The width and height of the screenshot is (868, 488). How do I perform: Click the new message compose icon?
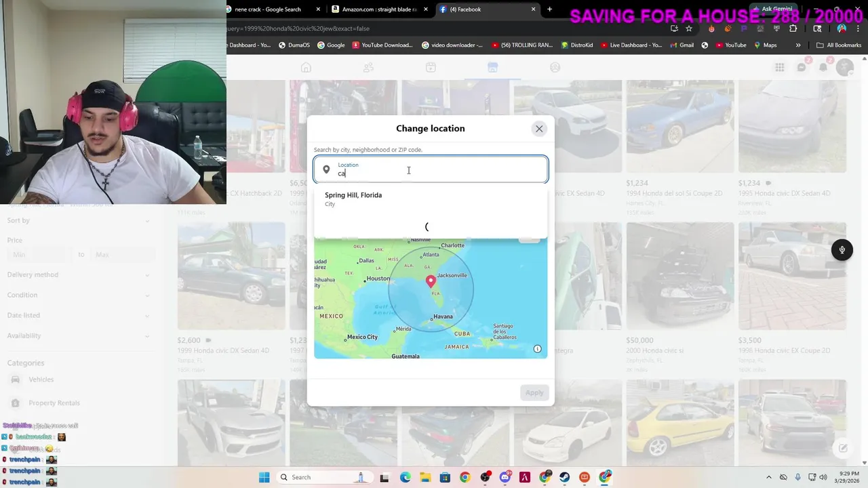843,448
